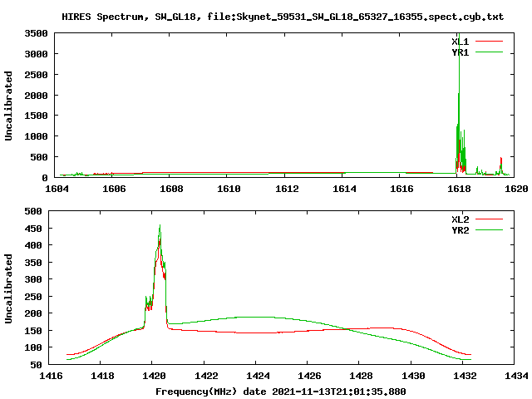Click the 400 y-axis tick label
The image size is (532, 399).
[33, 245]
